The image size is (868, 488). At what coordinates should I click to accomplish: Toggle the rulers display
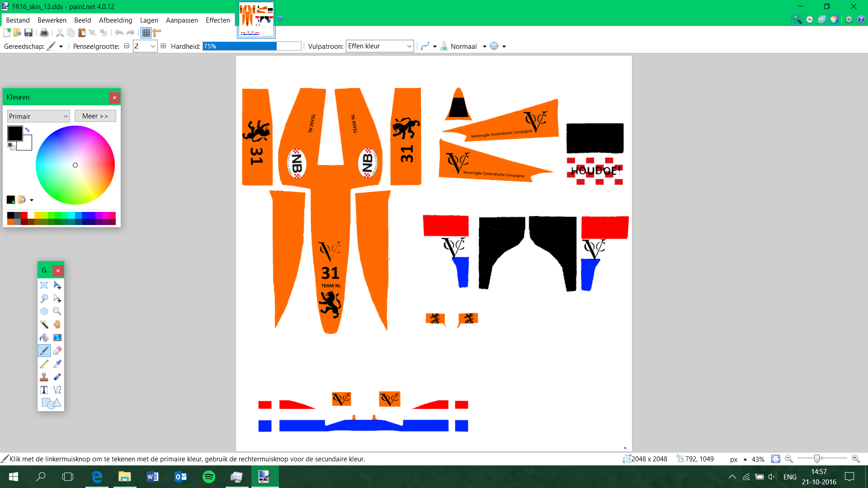pos(157,33)
